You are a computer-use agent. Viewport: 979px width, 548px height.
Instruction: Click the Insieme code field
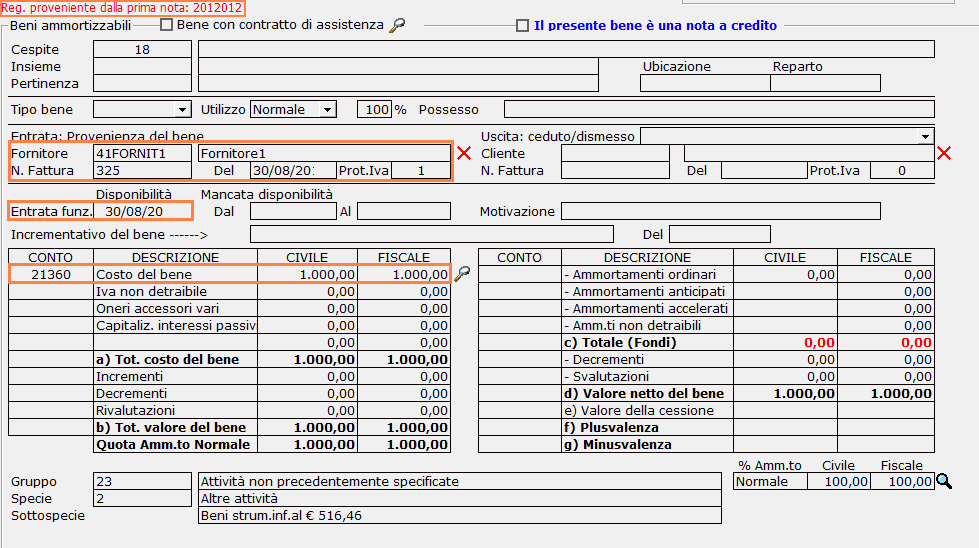[x=142, y=66]
